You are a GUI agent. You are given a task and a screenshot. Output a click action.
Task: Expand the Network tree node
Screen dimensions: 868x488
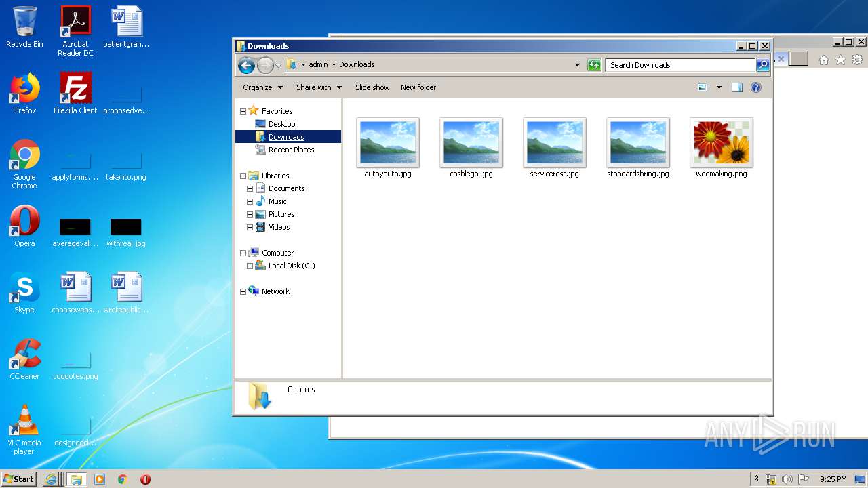243,291
